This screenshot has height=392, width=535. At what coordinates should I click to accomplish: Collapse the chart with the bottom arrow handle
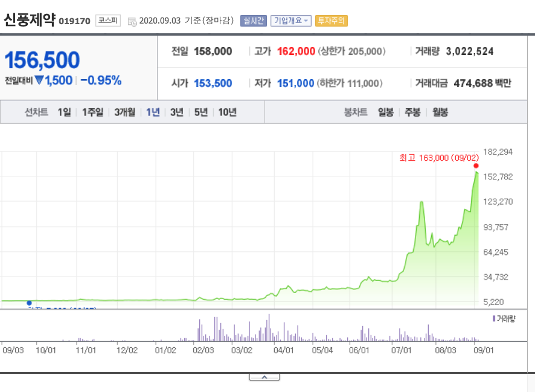pyautogui.click(x=264, y=377)
